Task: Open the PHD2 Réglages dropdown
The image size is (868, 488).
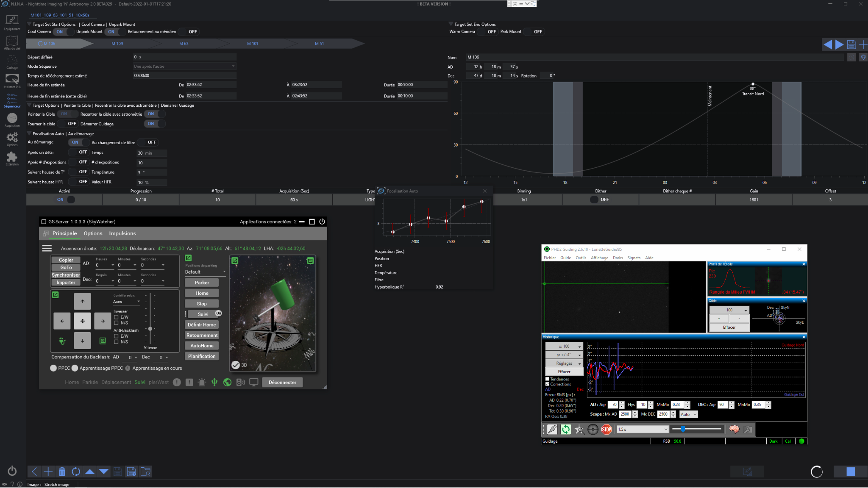Action: click(564, 363)
